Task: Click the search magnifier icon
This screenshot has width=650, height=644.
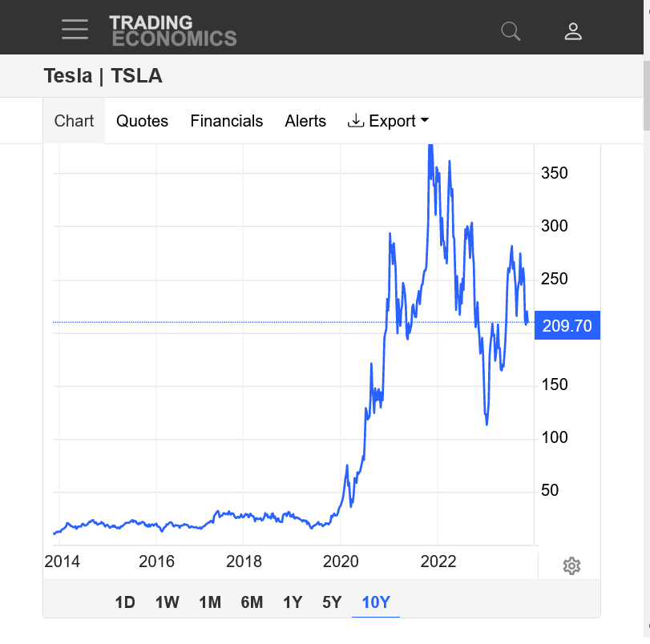Action: click(x=511, y=31)
